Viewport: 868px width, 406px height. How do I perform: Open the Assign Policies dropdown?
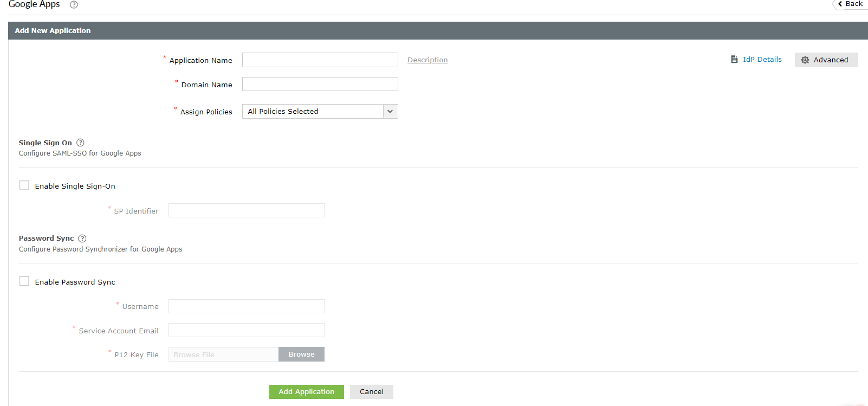pyautogui.click(x=320, y=111)
